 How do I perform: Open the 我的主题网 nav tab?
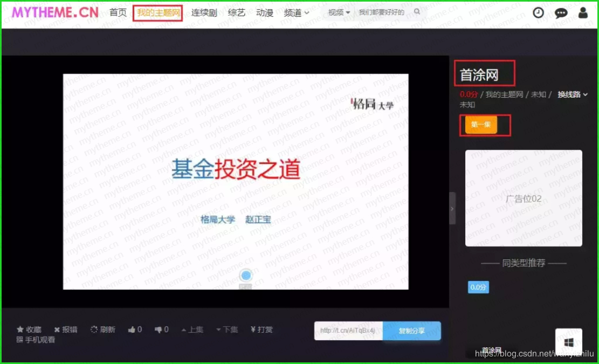pos(158,12)
